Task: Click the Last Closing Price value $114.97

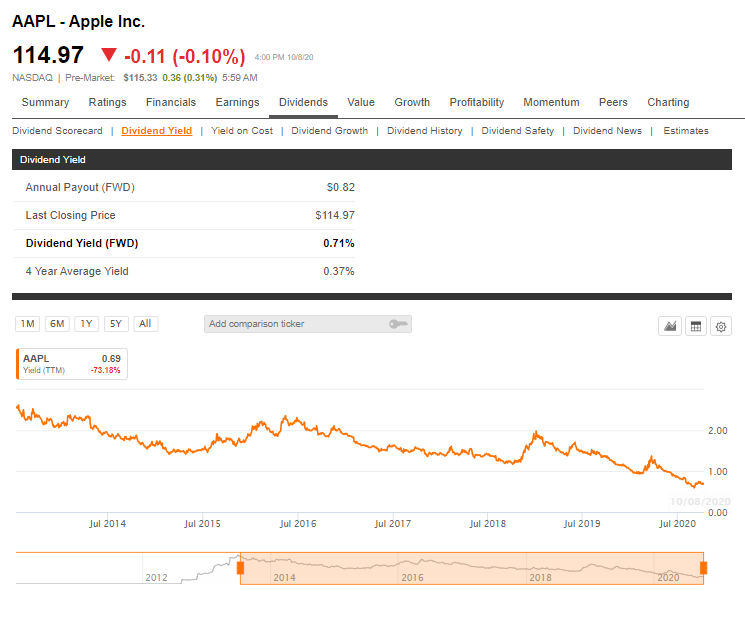Action: [335, 215]
